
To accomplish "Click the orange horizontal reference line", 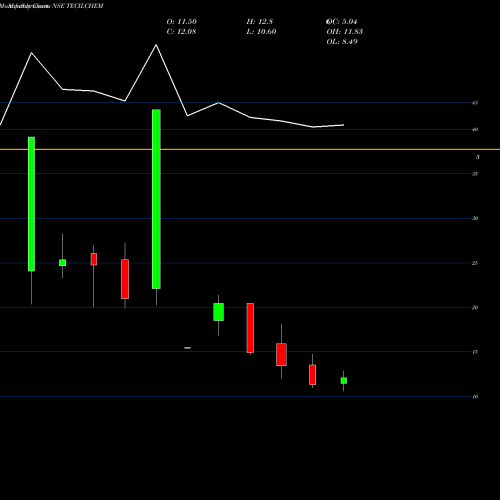I will pyautogui.click(x=250, y=150).
